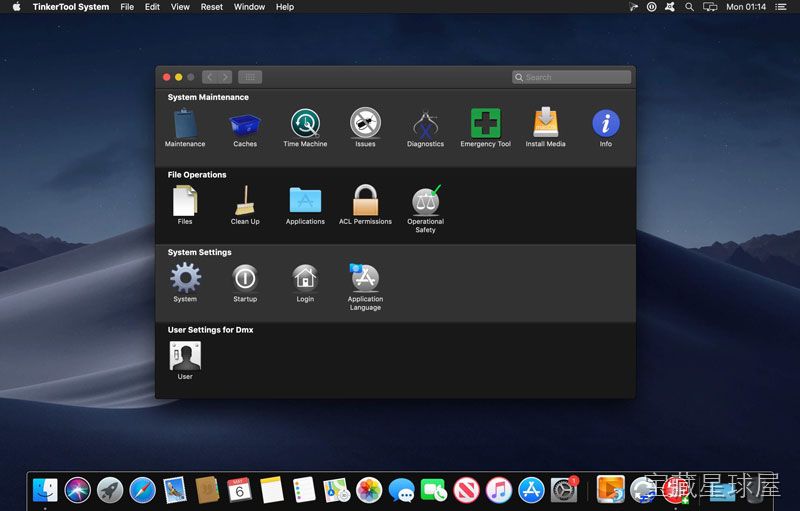Open FaceTime from the Dock
Viewport: 800px width, 511px height.
[x=434, y=490]
